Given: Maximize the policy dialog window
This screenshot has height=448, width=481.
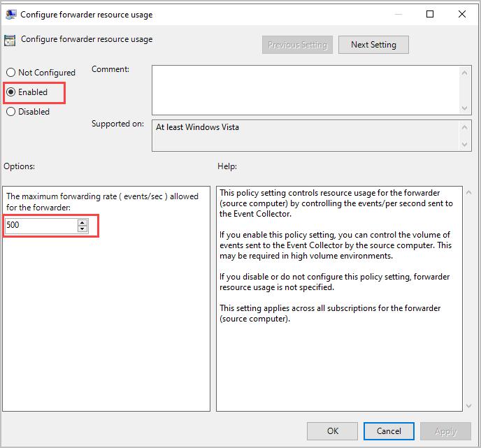Looking at the screenshot, I should tap(430, 14).
